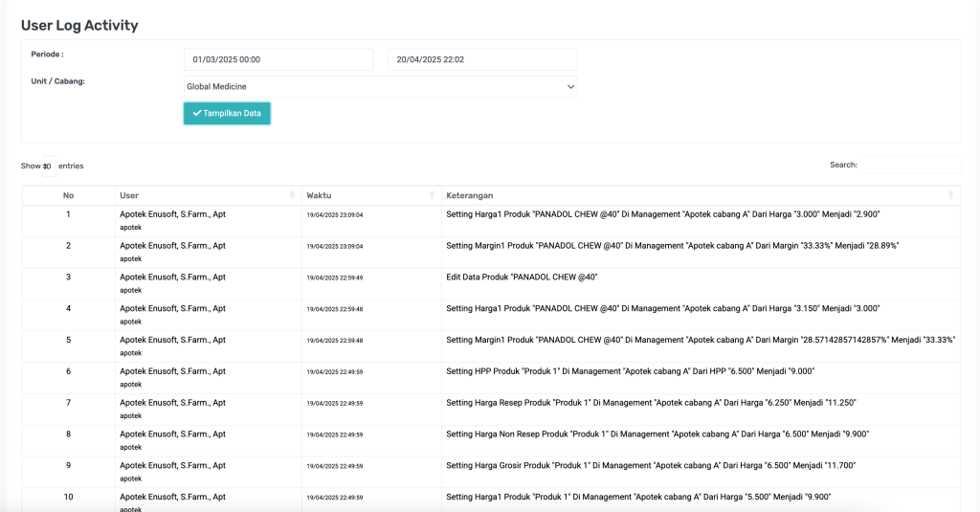This screenshot has width=980, height=512.
Task: Click the Setting Harga Non Resep entry
Action: point(657,434)
